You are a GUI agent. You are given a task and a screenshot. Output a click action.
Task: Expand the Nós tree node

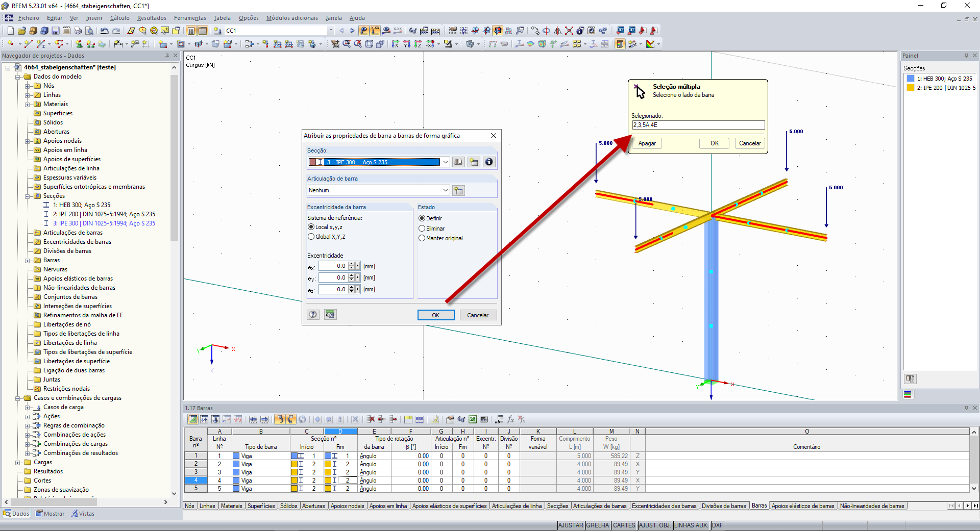[28, 86]
